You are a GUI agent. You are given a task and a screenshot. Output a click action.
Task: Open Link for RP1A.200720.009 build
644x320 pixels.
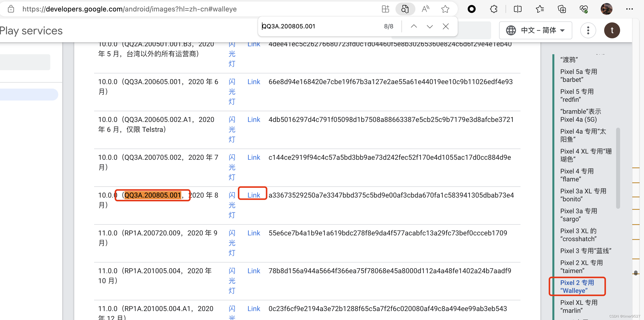(x=254, y=233)
